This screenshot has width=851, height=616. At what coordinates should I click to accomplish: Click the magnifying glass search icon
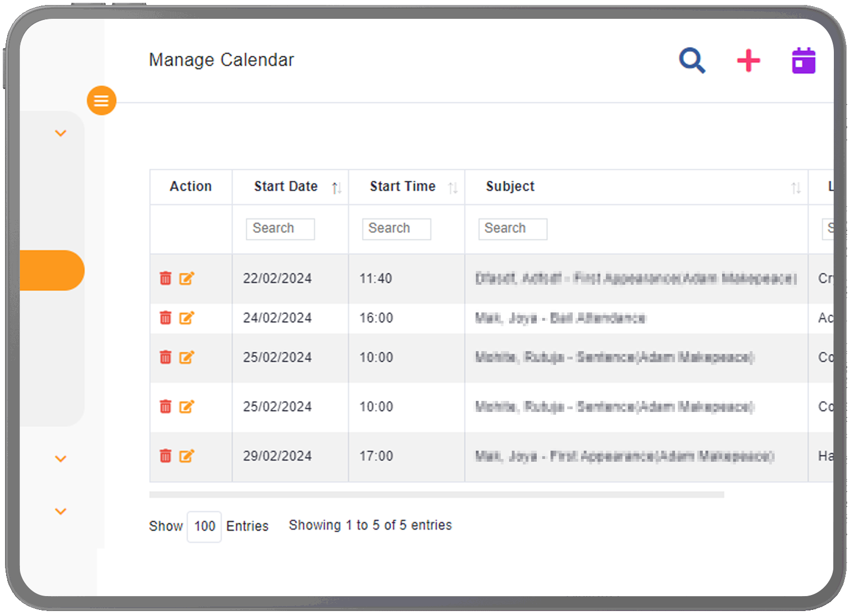pos(692,60)
